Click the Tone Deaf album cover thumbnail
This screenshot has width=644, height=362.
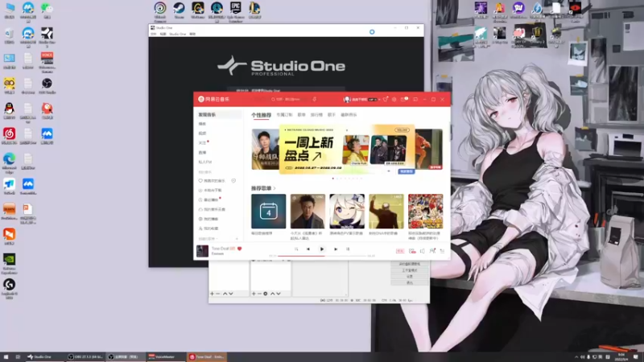[202, 251]
